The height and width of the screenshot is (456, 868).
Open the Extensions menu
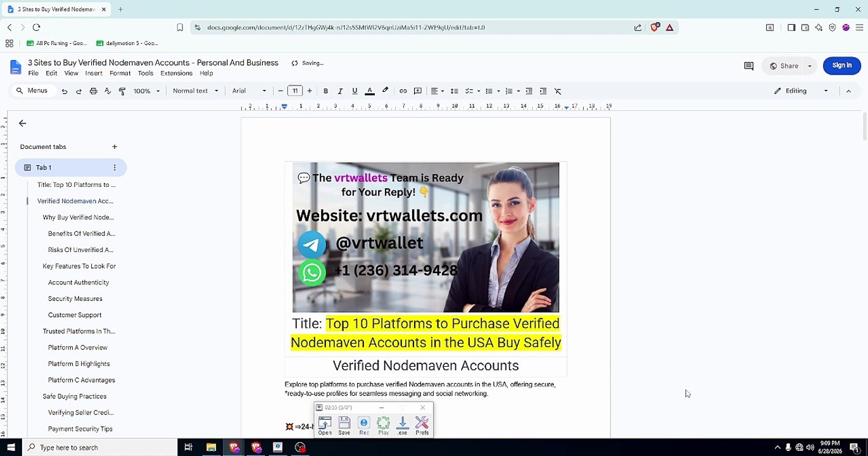(x=176, y=73)
